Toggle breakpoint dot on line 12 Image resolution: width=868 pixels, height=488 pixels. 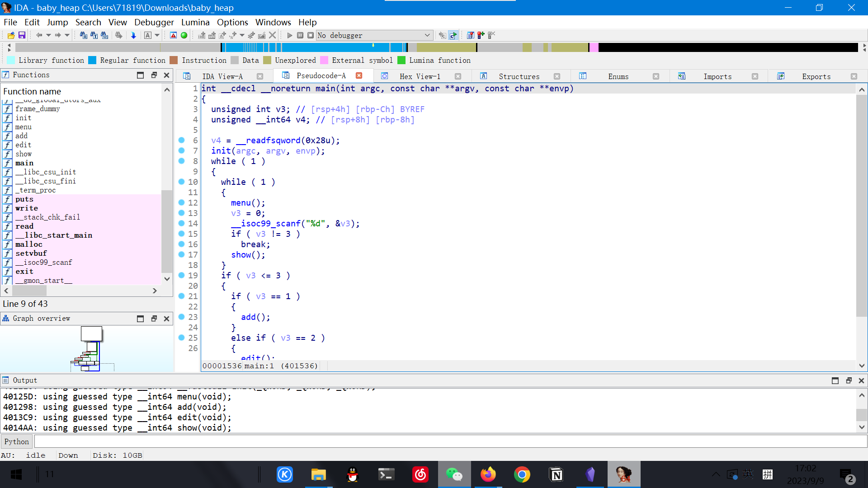181,202
